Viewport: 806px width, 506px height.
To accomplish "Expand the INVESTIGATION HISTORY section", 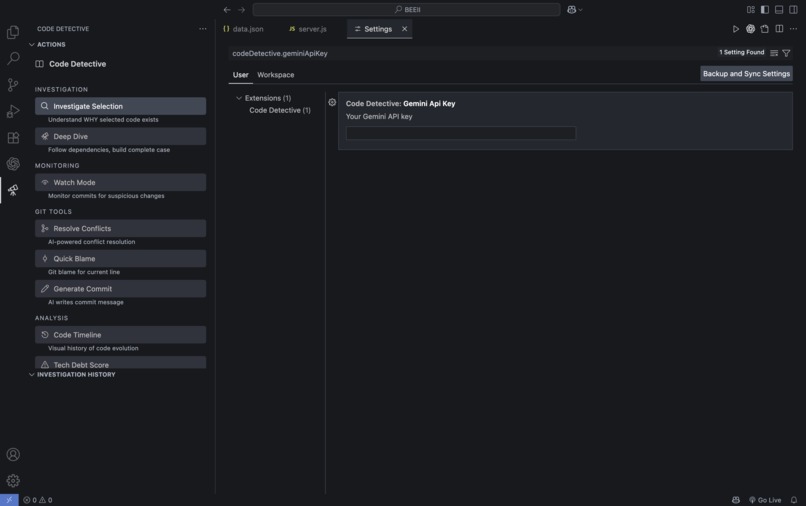I will click(72, 374).
